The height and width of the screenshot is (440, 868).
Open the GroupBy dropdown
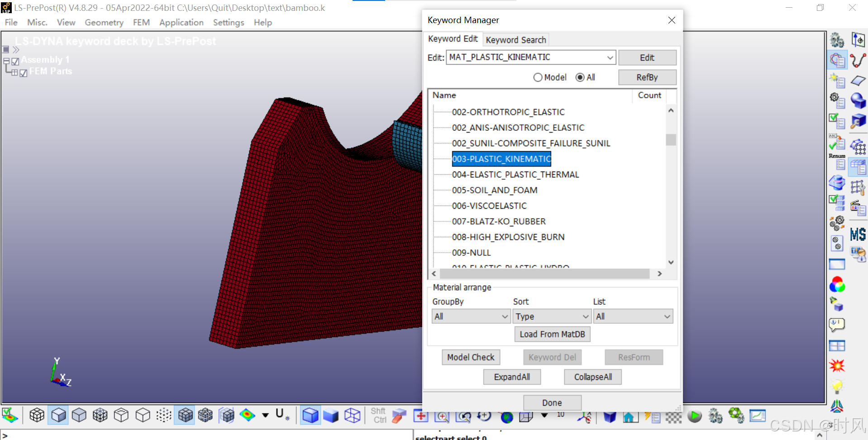(471, 316)
